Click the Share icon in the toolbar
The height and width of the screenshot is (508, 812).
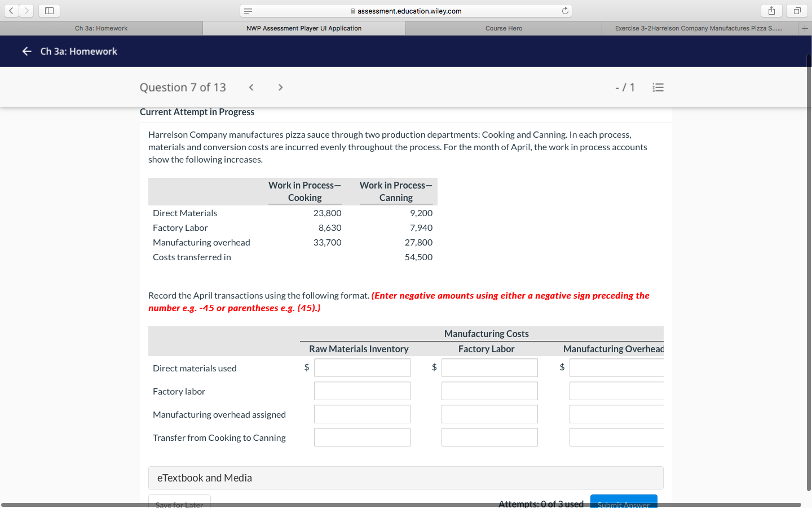(771, 10)
